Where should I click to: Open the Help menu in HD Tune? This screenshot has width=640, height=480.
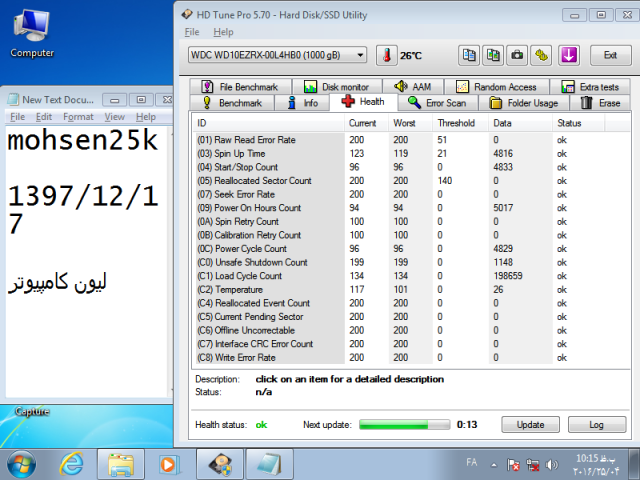click(x=223, y=32)
